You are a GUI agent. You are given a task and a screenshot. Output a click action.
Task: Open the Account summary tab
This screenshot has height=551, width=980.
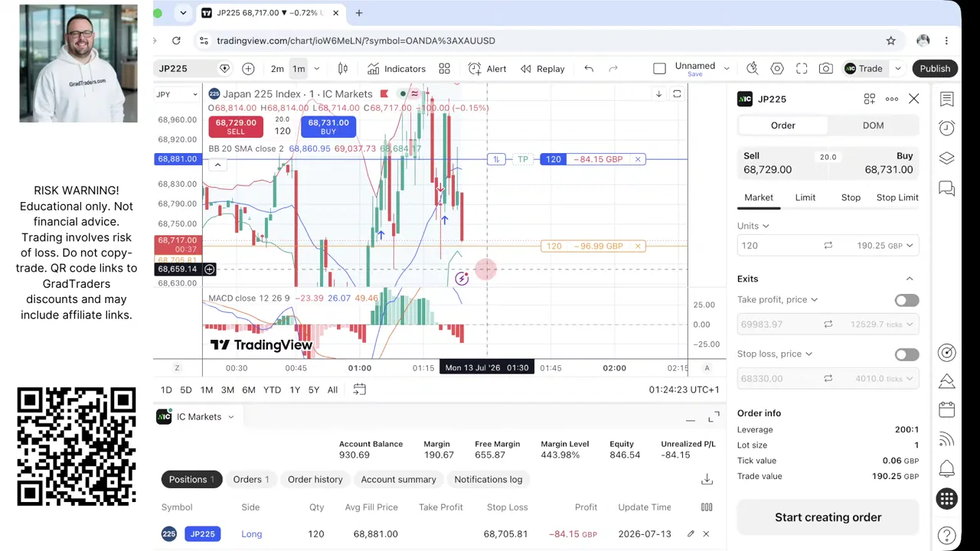click(398, 479)
